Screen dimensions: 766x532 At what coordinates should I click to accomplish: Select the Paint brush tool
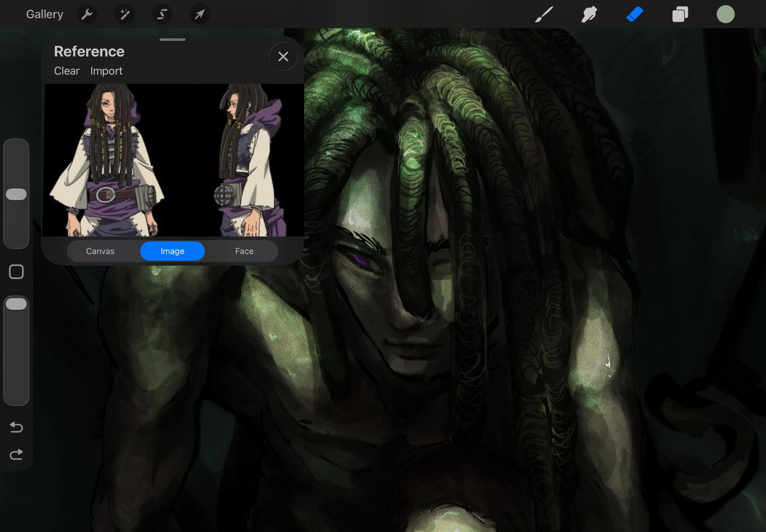coord(544,14)
